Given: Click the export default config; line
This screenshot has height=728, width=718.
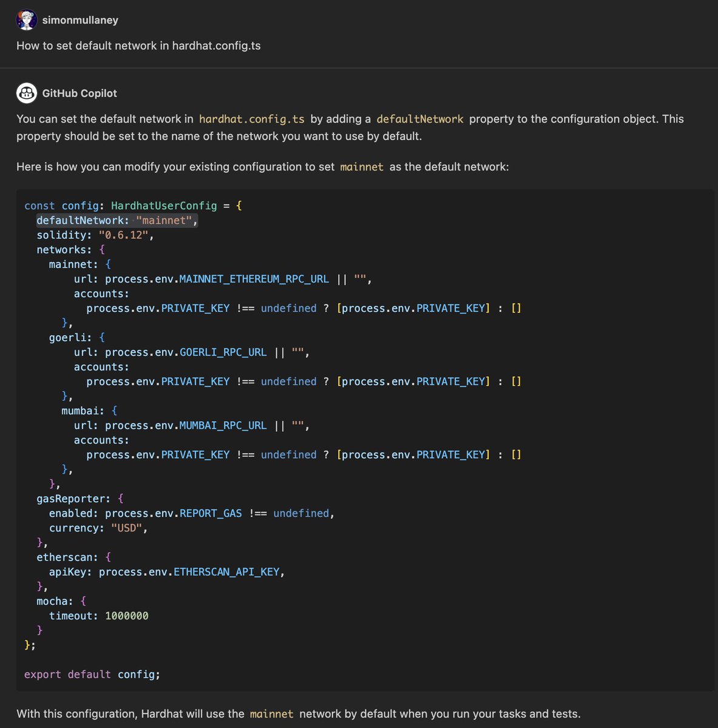Looking at the screenshot, I should coord(92,674).
